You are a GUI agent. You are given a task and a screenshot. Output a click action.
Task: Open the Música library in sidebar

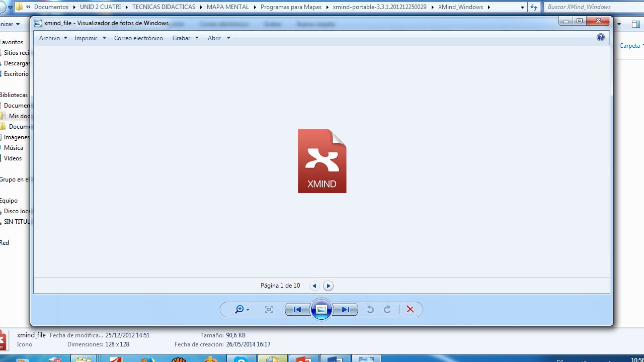[x=14, y=148]
